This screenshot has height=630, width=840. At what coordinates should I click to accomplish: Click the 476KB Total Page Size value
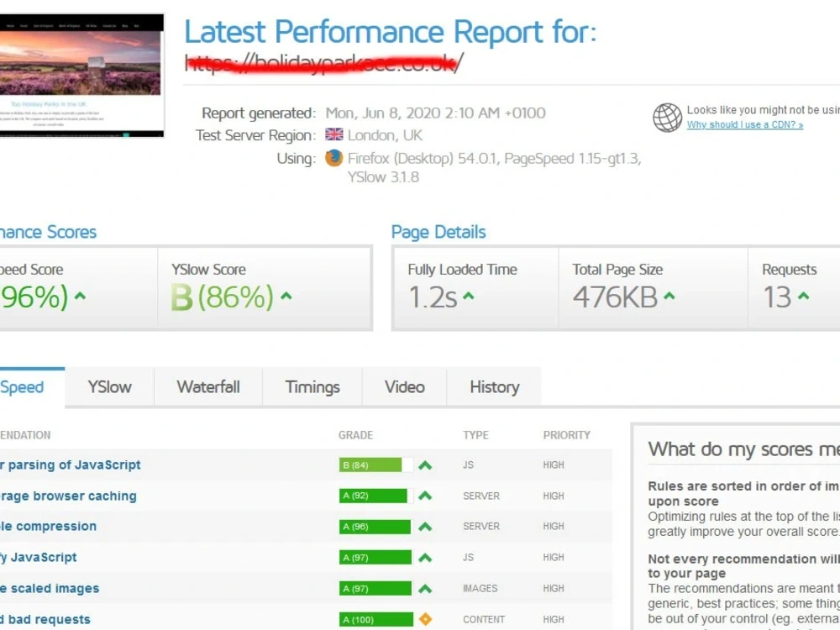[x=615, y=297]
